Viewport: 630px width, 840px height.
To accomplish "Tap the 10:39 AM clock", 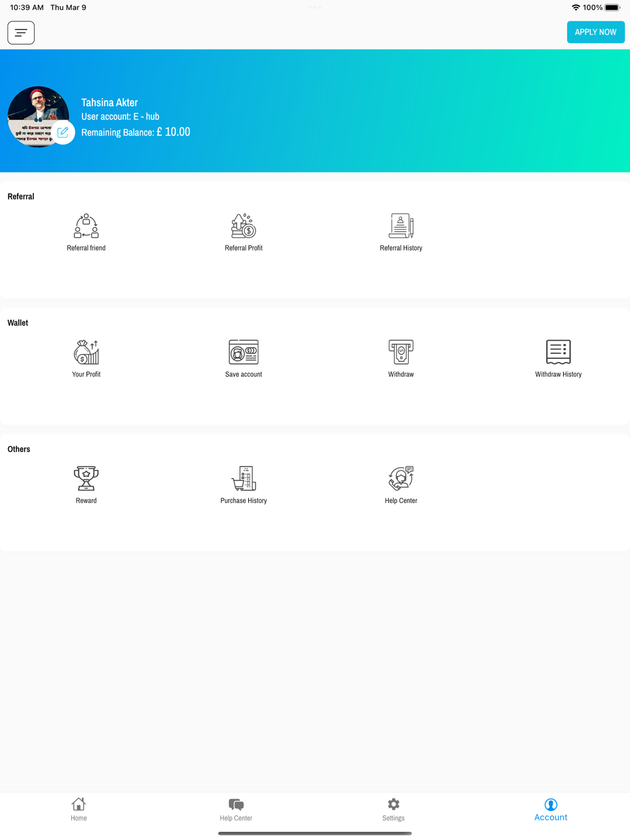I will 27,8.
